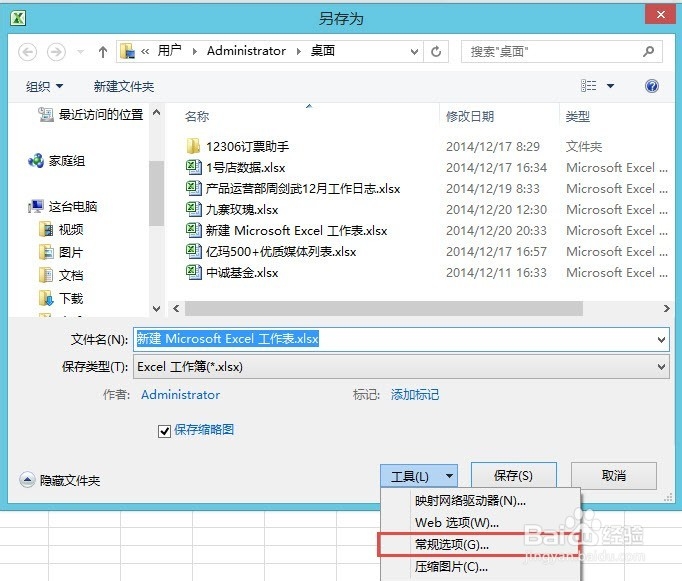Change the view layout icon
Image resolution: width=682 pixels, height=581 pixels.
[588, 86]
